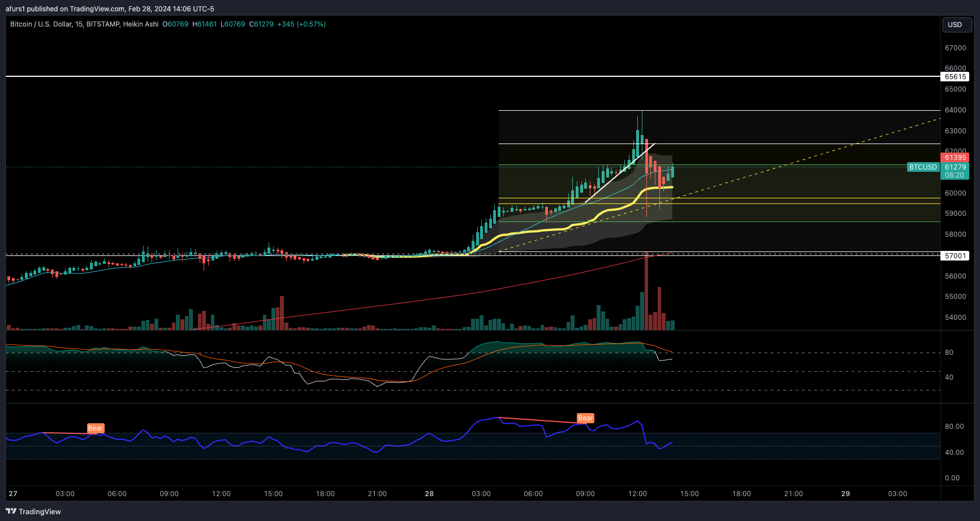980x521 pixels.
Task: Click the high value H61461
Action: point(205,24)
